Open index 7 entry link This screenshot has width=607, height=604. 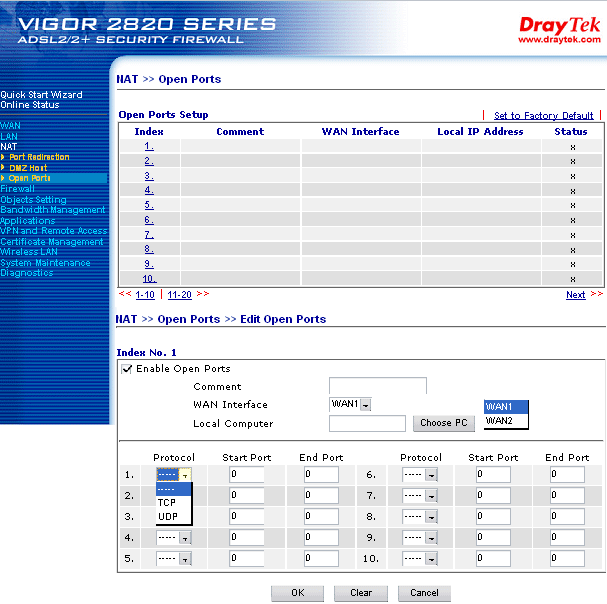(x=149, y=234)
